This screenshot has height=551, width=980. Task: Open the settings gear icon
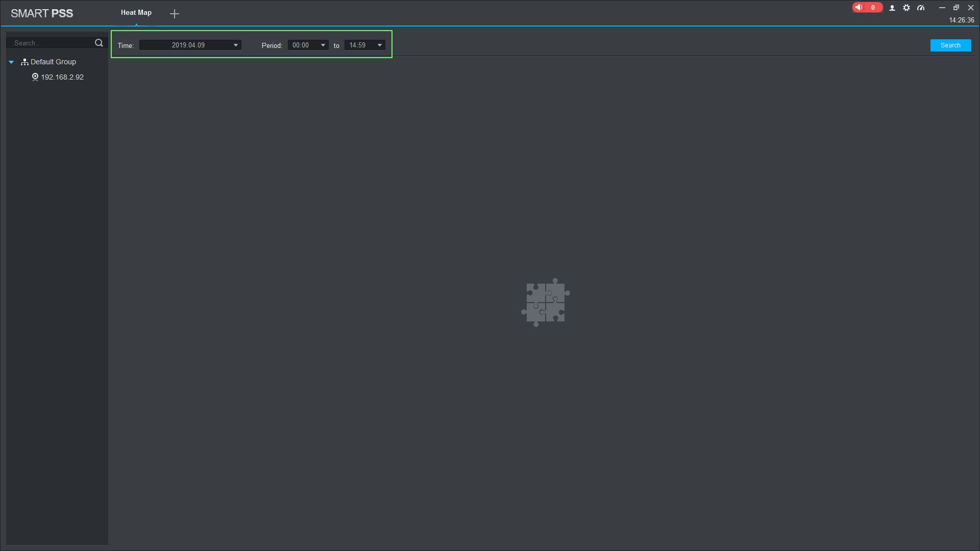(x=906, y=8)
